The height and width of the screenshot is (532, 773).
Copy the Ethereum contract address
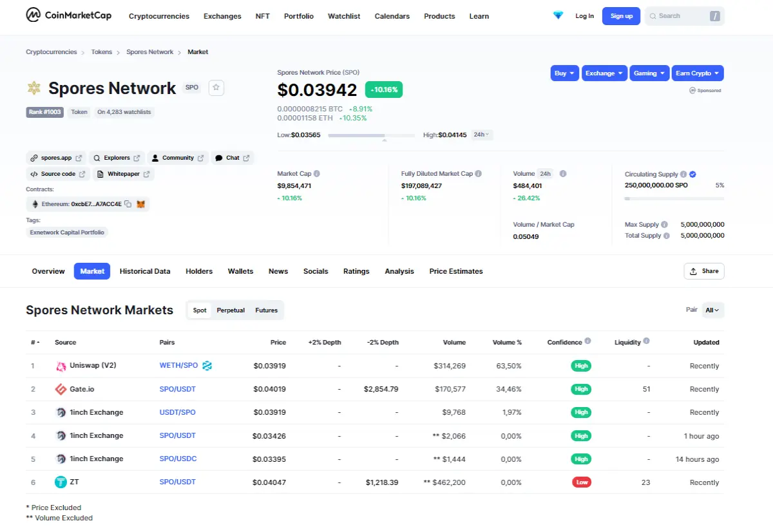pos(128,204)
